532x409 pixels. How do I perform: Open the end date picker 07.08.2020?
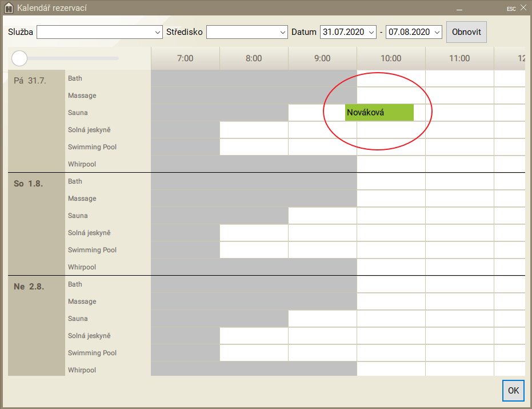coord(414,32)
